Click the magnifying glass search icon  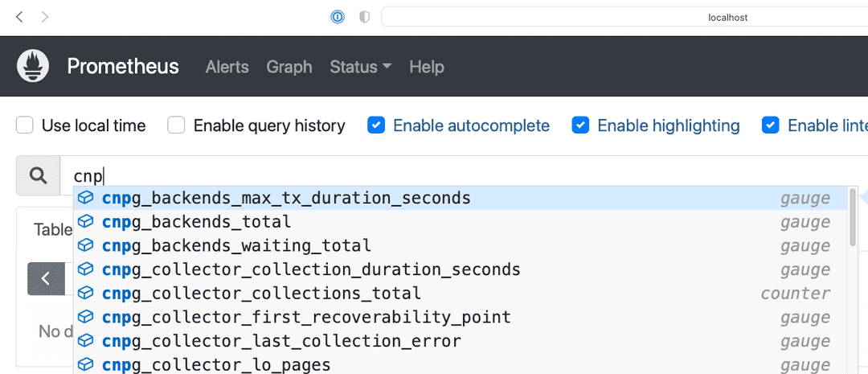[38, 175]
